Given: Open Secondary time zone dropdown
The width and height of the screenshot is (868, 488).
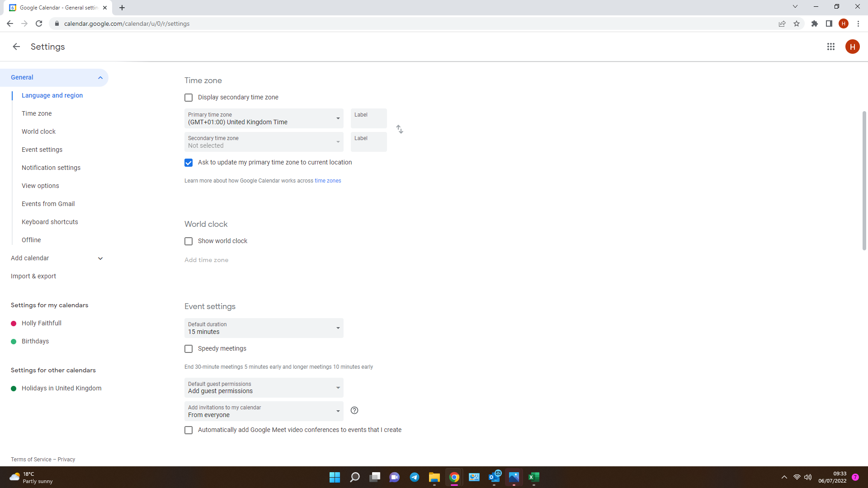Looking at the screenshot, I should click(264, 142).
